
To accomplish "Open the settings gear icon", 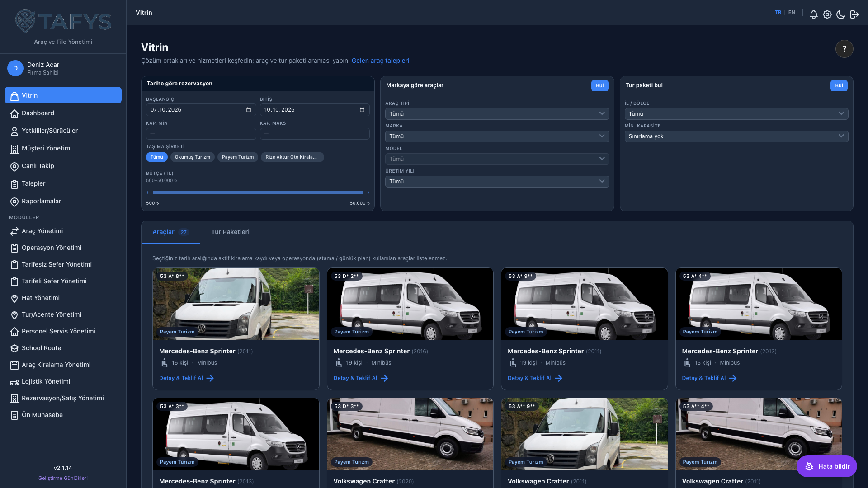I will click(x=827, y=14).
